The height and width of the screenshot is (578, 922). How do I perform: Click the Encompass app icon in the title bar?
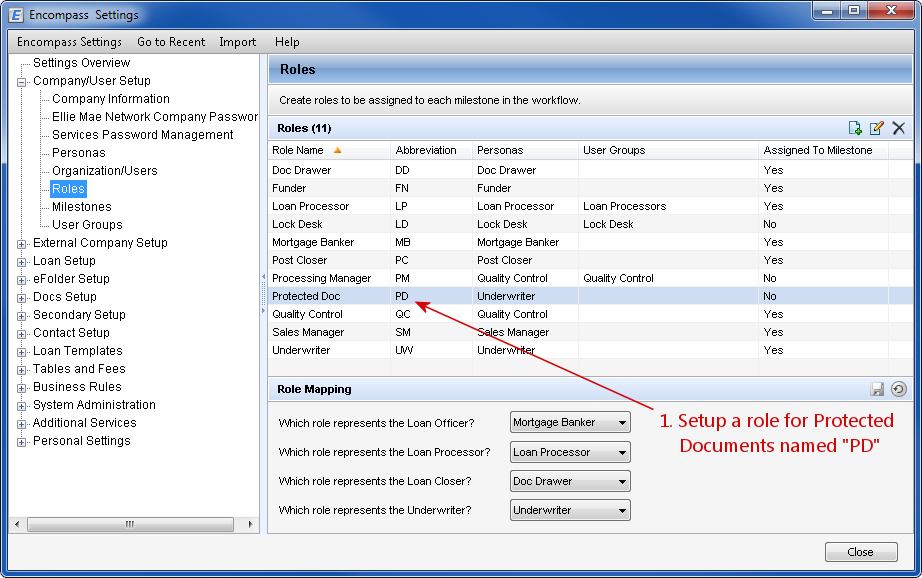pyautogui.click(x=16, y=15)
